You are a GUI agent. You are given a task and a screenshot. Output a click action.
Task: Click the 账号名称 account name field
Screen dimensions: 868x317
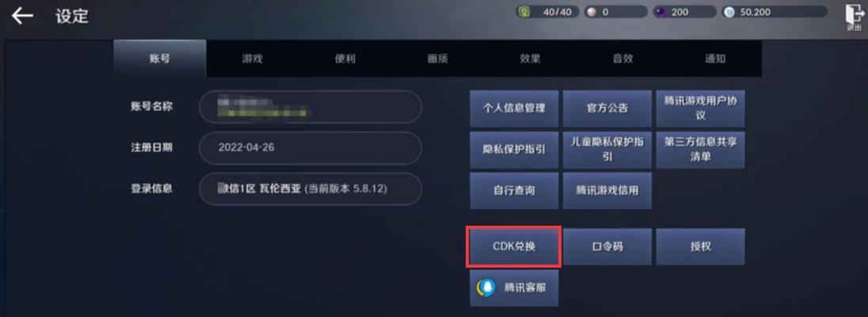coord(310,106)
